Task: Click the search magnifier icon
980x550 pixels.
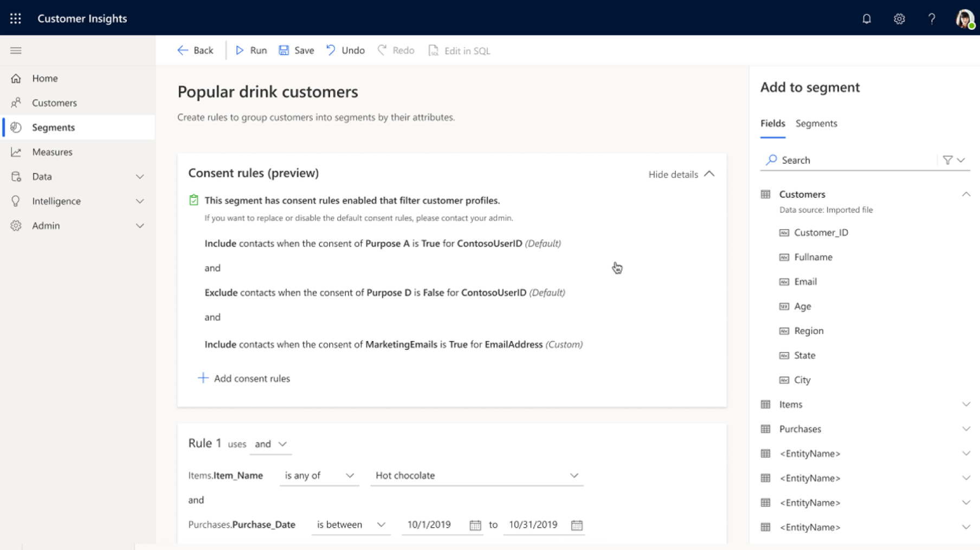Action: [771, 159]
